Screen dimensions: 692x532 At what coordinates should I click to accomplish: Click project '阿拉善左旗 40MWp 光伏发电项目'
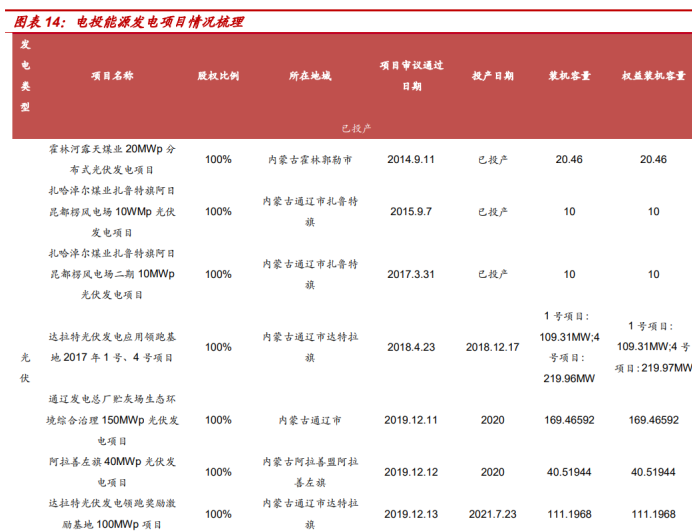112,472
